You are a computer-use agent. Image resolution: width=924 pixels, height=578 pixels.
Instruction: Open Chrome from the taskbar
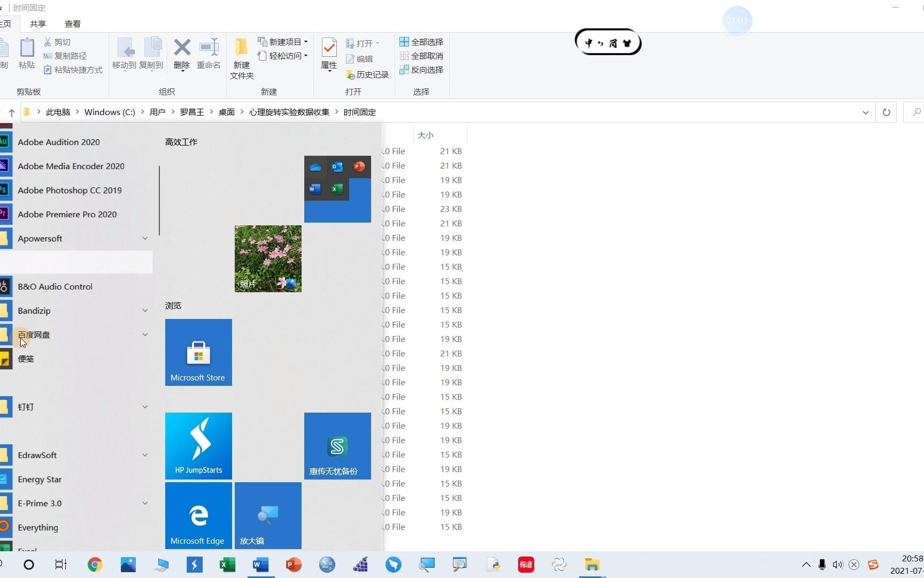[x=95, y=565]
